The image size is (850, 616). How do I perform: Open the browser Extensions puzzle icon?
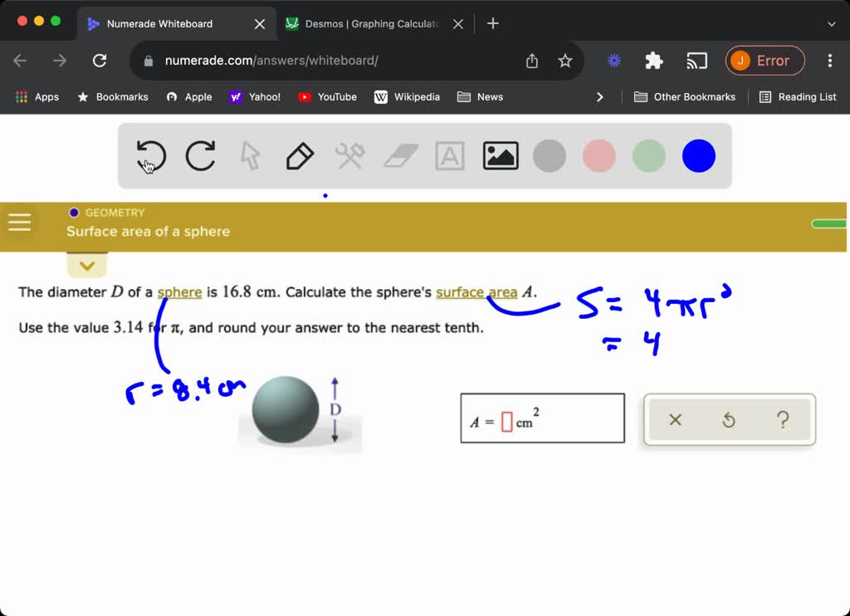[653, 61]
